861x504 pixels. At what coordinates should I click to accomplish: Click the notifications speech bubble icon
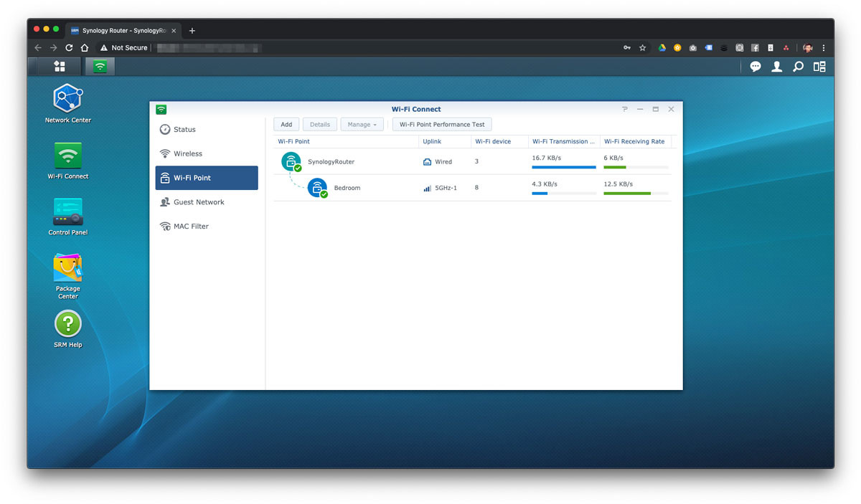click(x=756, y=67)
